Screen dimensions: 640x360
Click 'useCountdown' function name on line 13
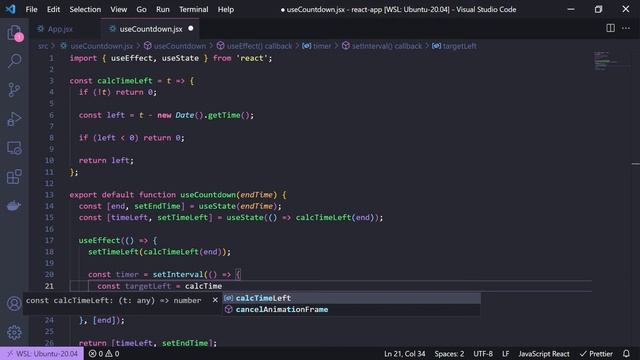tap(208, 195)
